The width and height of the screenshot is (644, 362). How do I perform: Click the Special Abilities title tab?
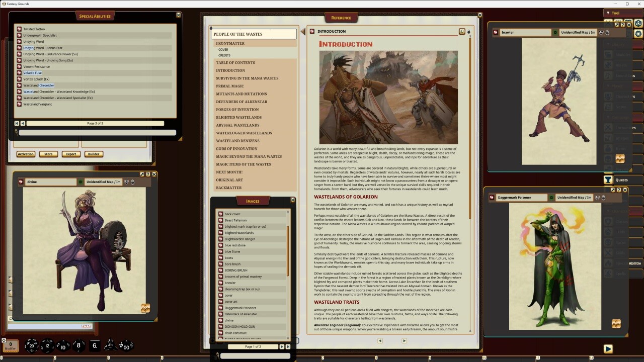(x=95, y=15)
